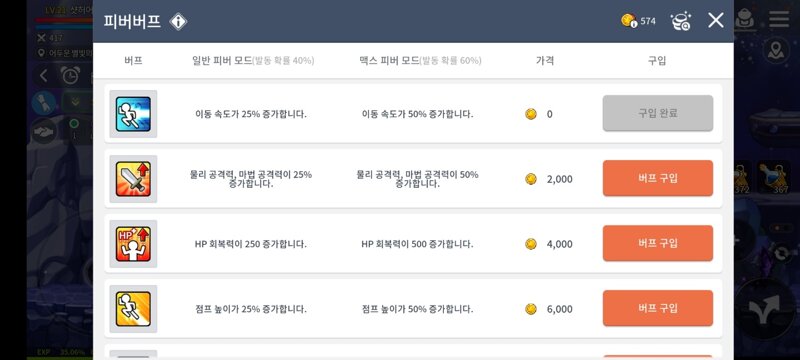Tap the gold coin balance icon showing 574
This screenshot has width=800, height=360.
point(628,21)
